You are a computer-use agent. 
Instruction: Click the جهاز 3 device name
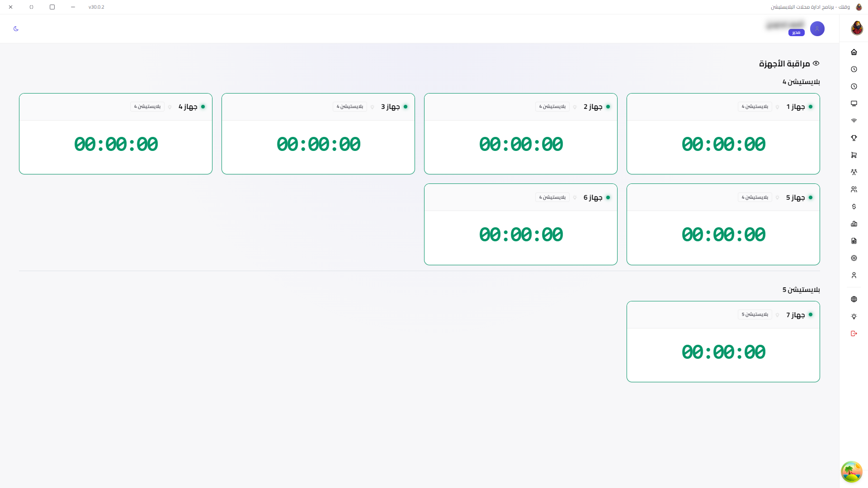(x=391, y=107)
